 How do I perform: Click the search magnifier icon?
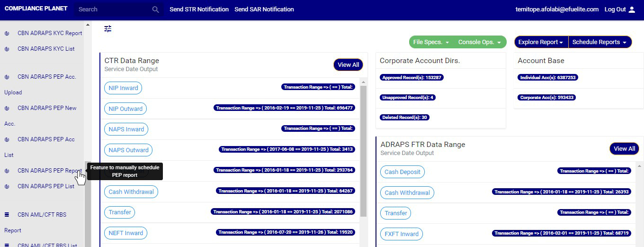pyautogui.click(x=155, y=9)
